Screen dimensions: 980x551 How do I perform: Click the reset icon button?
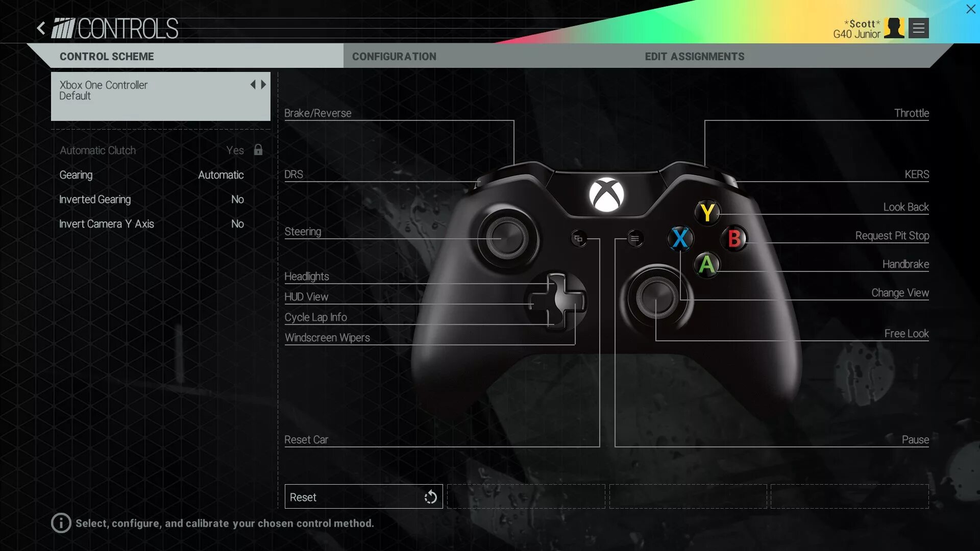(430, 496)
